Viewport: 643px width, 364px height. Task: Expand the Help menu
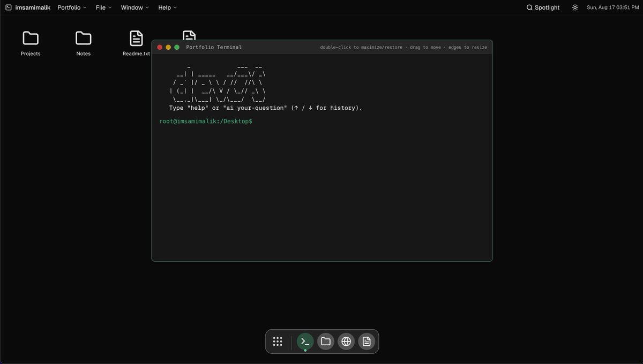click(167, 7)
